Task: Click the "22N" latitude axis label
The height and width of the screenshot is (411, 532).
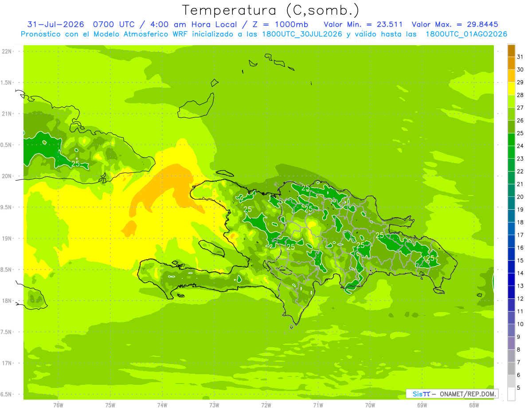Action: tap(7, 51)
